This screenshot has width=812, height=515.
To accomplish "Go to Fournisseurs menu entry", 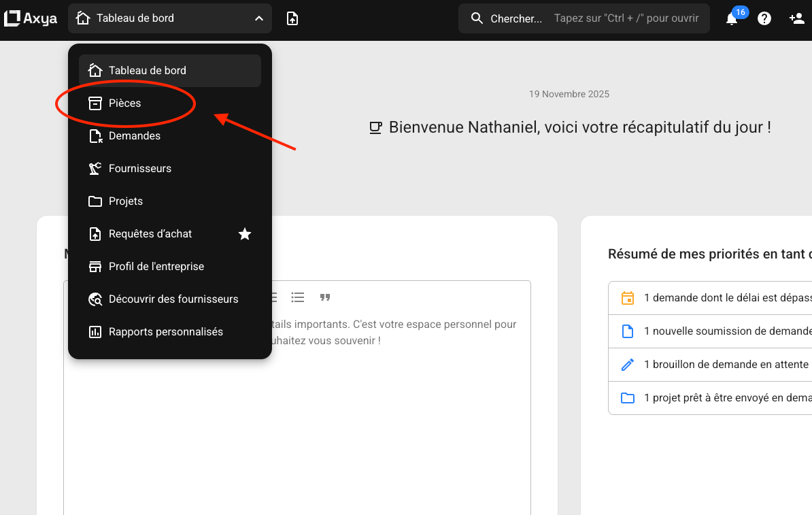I will pos(140,169).
